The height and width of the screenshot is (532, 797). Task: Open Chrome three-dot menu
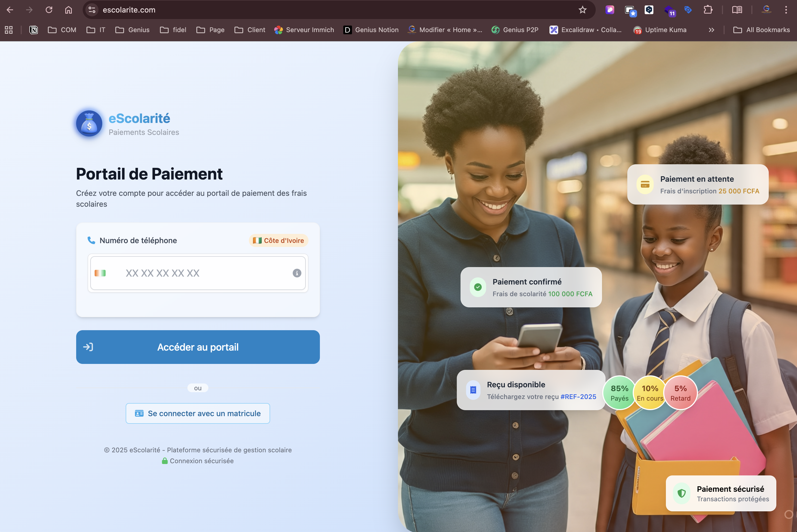coord(786,10)
